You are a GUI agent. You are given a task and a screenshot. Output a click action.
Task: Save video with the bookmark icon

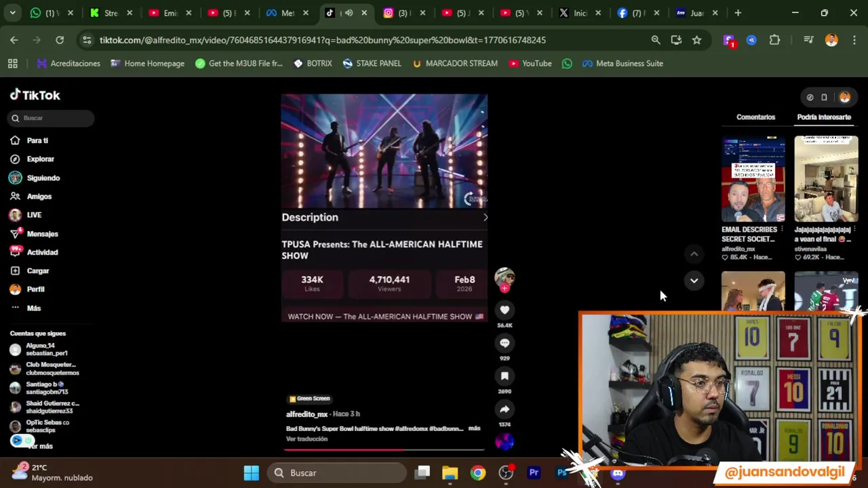point(505,376)
